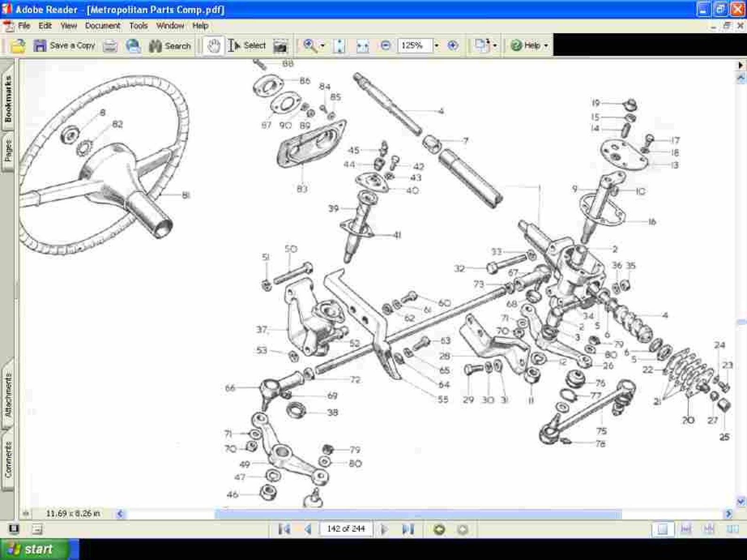The width and height of the screenshot is (747, 560).
Task: Click the Save a Copy button
Action: (64, 46)
